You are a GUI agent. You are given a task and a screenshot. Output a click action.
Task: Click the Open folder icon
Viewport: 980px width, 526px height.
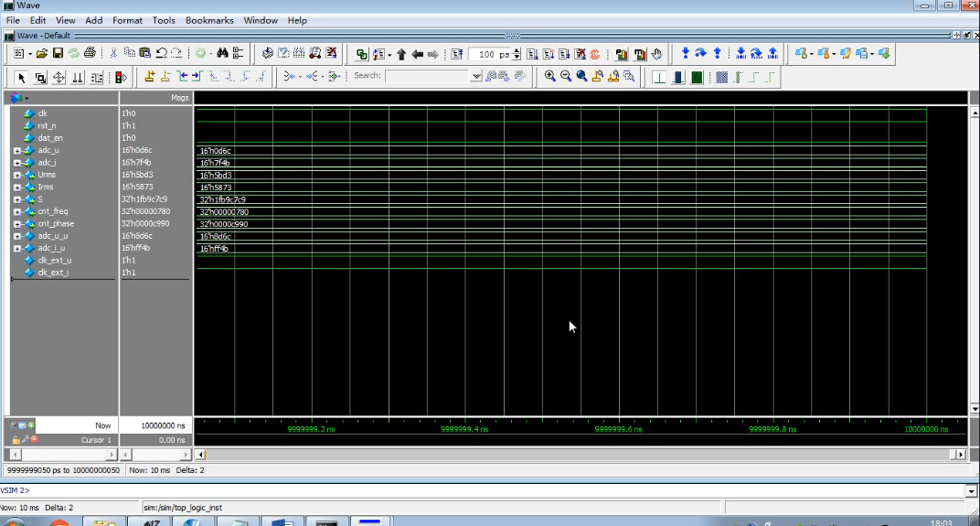click(42, 54)
